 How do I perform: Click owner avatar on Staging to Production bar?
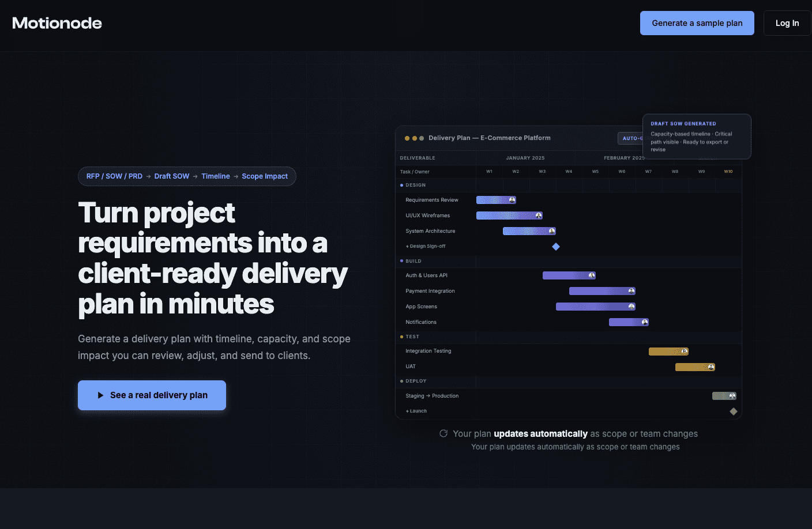point(732,396)
